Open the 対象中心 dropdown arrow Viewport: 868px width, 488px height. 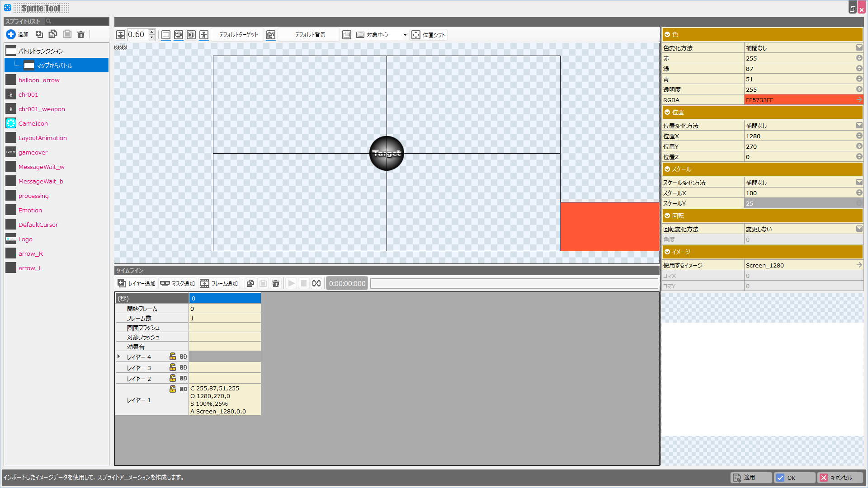[405, 35]
